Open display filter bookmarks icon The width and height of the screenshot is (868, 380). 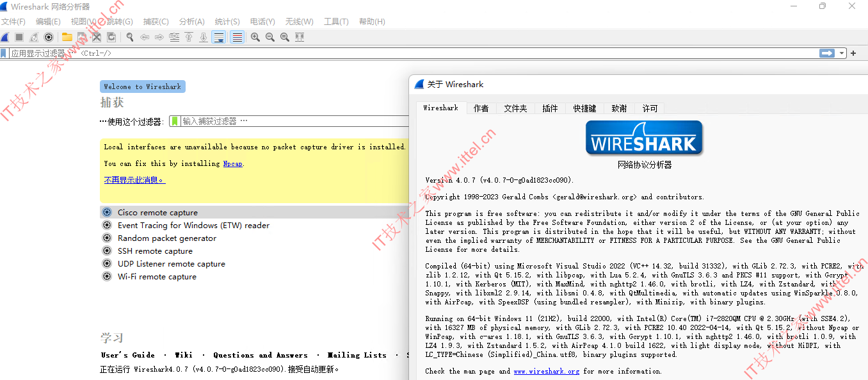(x=4, y=53)
